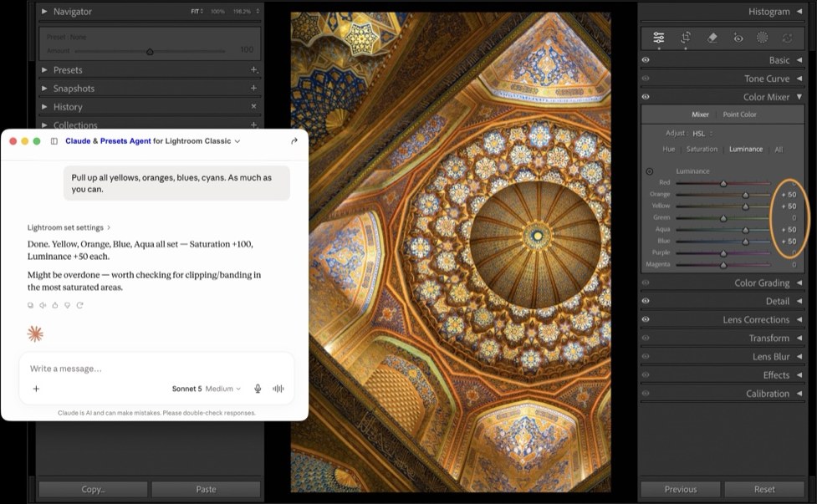Toggle Color Mixer panel visibility eye
Image resolution: width=817 pixels, height=504 pixels.
[x=646, y=97]
